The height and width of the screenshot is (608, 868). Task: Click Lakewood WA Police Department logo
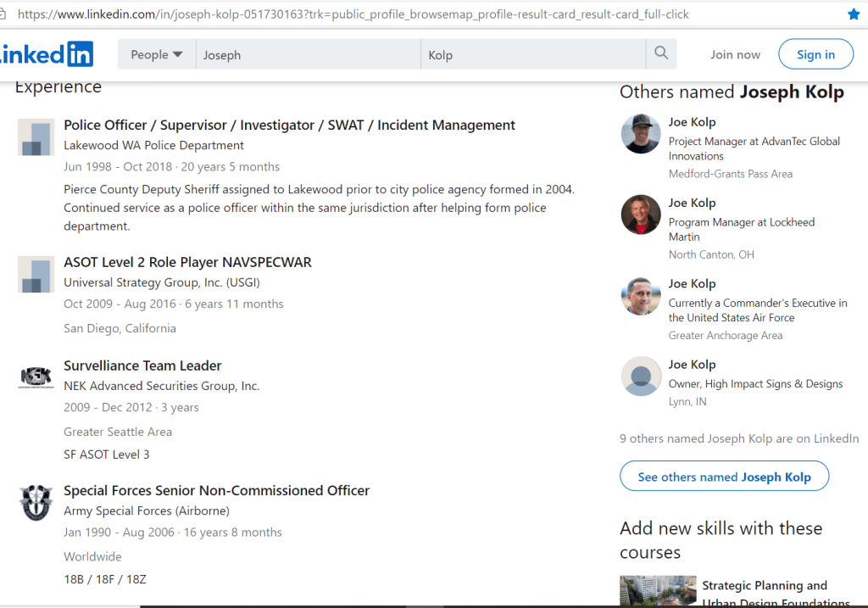click(x=36, y=137)
